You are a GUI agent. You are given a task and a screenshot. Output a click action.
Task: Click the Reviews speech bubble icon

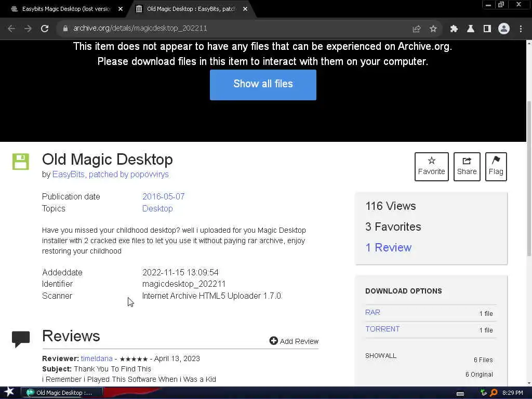[x=21, y=339]
